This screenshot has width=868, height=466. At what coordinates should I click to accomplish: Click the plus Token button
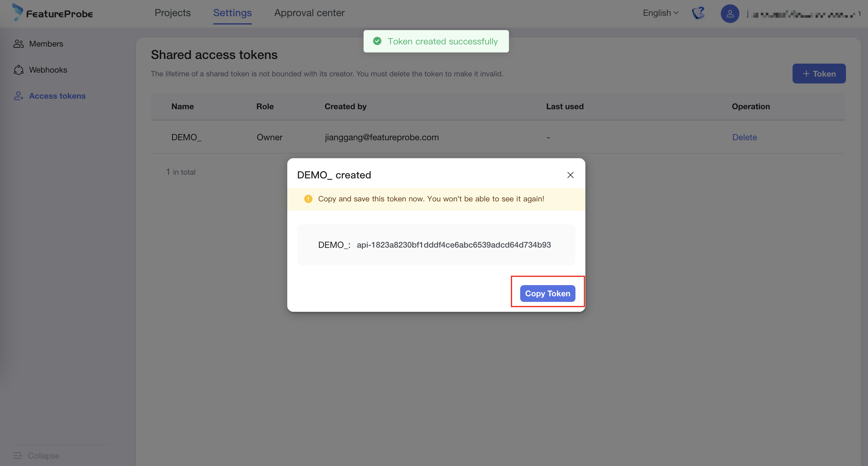point(819,74)
